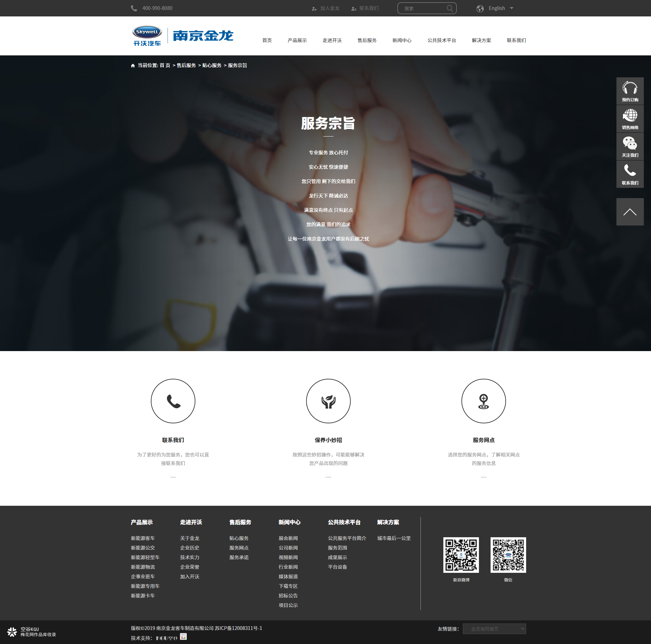
Task: Click the footer link 下载专区
Action: pos(288,586)
